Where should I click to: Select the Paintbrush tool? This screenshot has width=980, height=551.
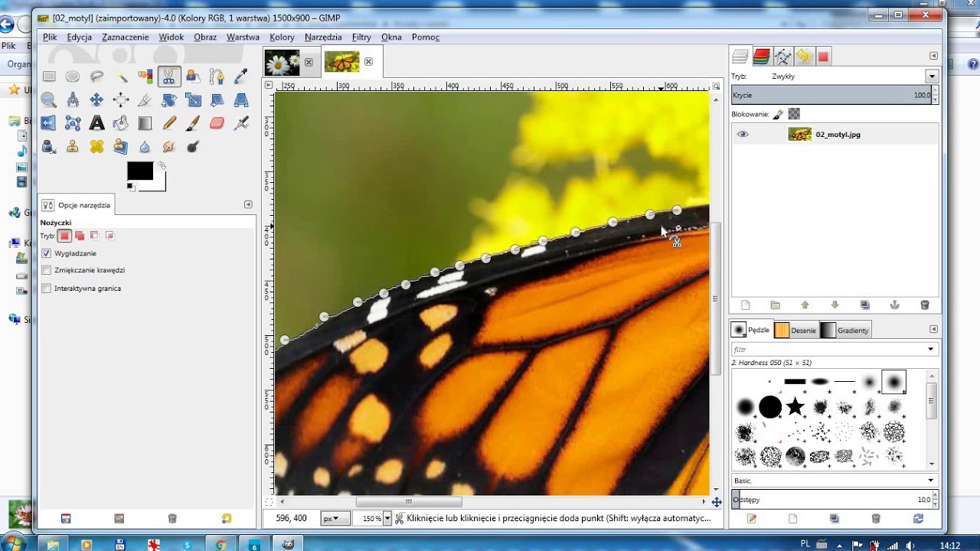tap(193, 122)
